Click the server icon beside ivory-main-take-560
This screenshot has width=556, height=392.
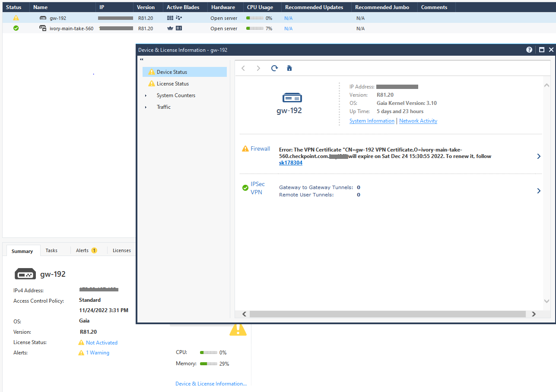click(x=43, y=28)
